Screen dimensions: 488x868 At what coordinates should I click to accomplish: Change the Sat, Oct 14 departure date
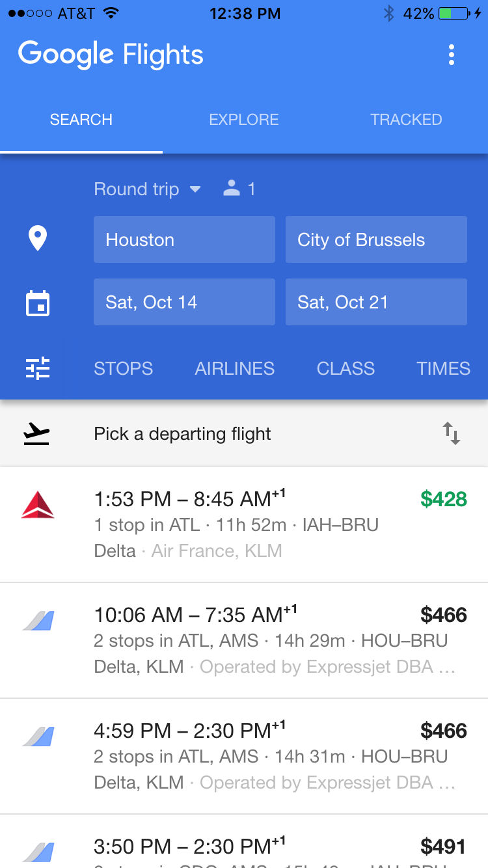click(x=184, y=302)
